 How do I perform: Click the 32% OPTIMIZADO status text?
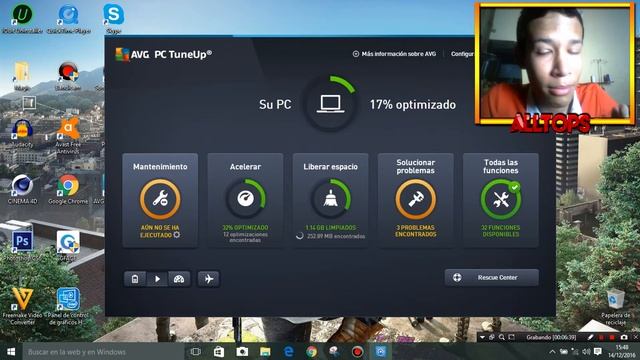coord(245,227)
